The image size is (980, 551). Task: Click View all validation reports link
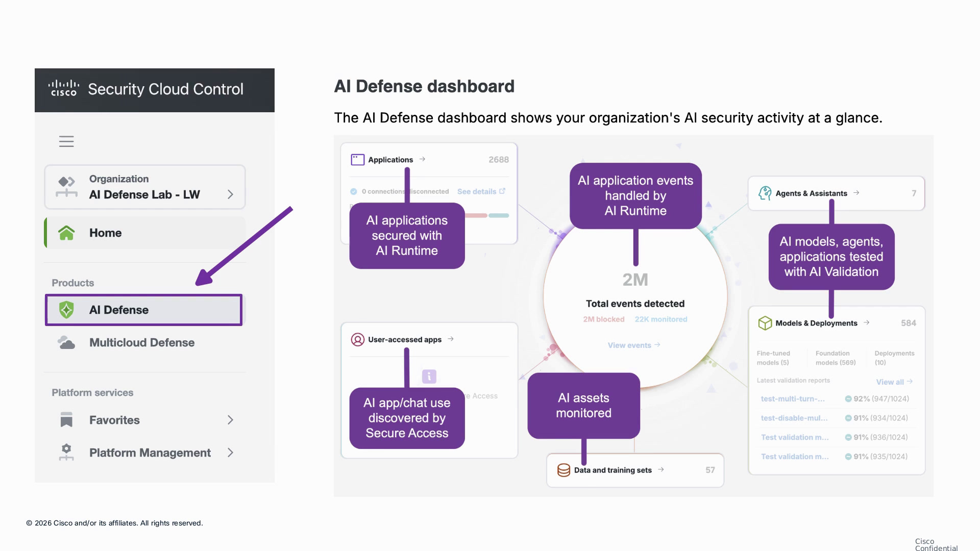click(x=894, y=382)
